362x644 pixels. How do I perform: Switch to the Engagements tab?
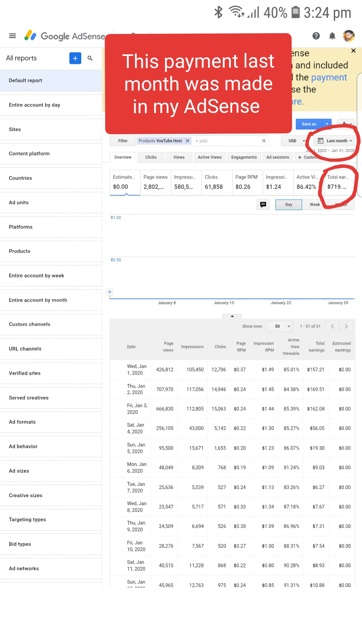click(244, 157)
